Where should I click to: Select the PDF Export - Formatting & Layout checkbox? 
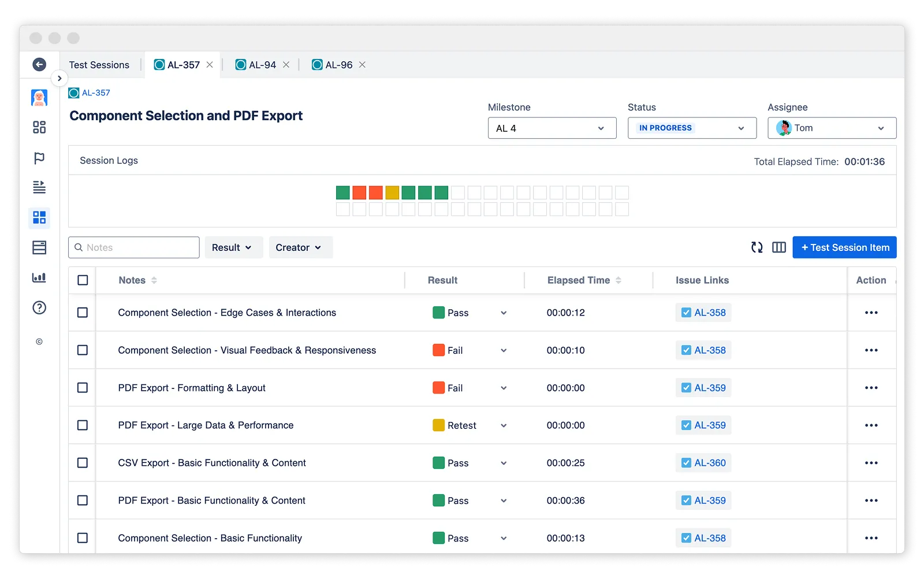click(83, 388)
